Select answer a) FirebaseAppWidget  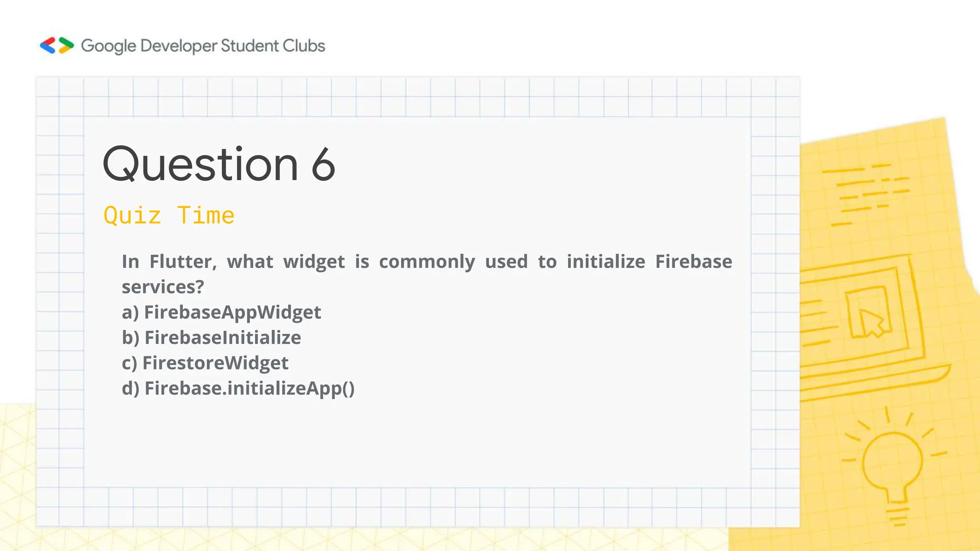(x=222, y=312)
